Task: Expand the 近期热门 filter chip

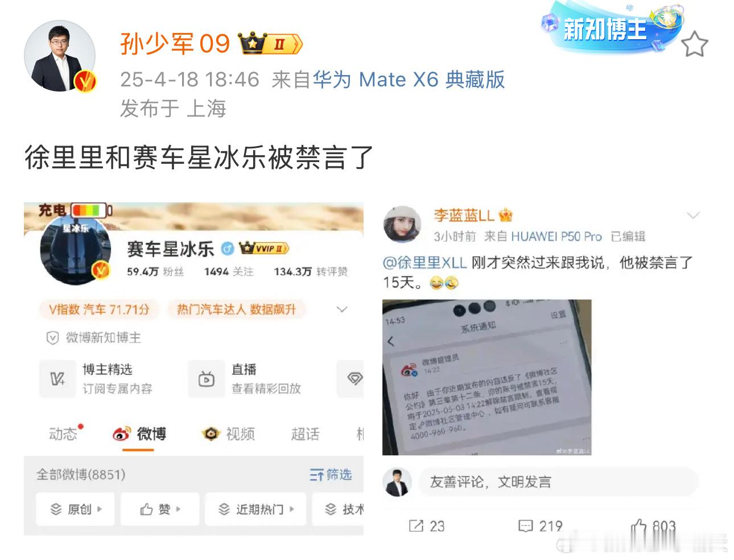Action: [255, 509]
